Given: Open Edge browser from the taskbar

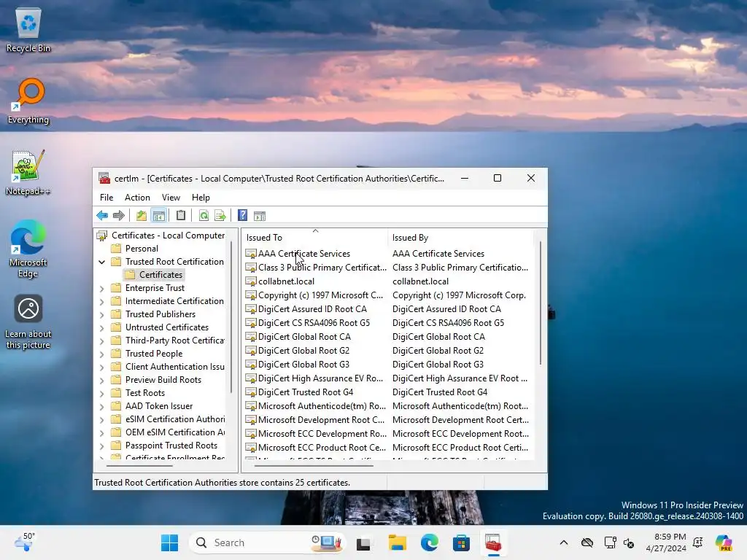Looking at the screenshot, I should [429, 542].
